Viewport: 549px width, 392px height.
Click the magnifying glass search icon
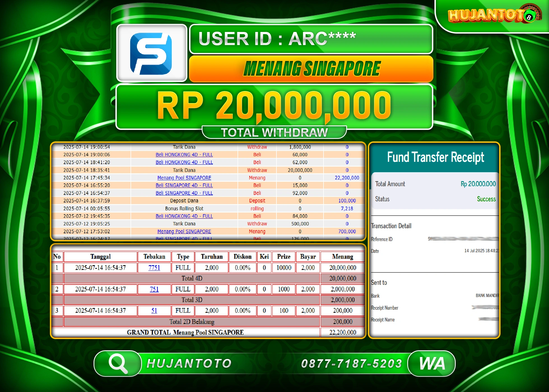pos(119,363)
